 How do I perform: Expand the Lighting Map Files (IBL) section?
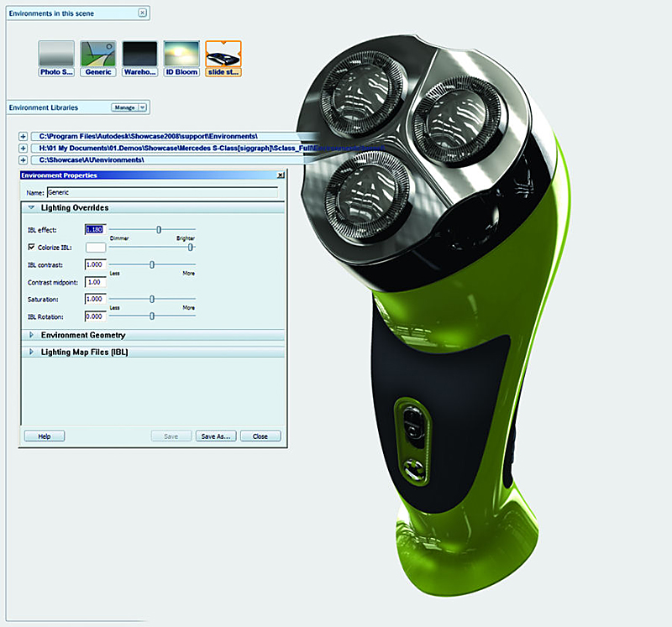pos(31,353)
